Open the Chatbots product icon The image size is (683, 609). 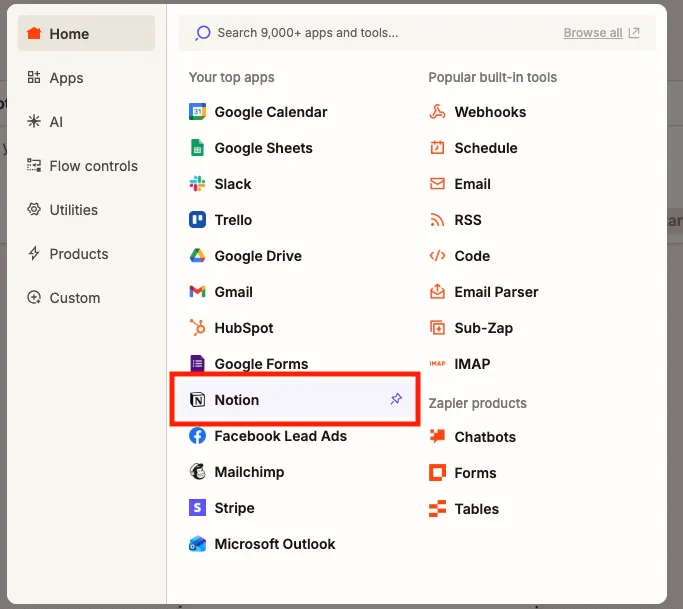[x=437, y=436]
